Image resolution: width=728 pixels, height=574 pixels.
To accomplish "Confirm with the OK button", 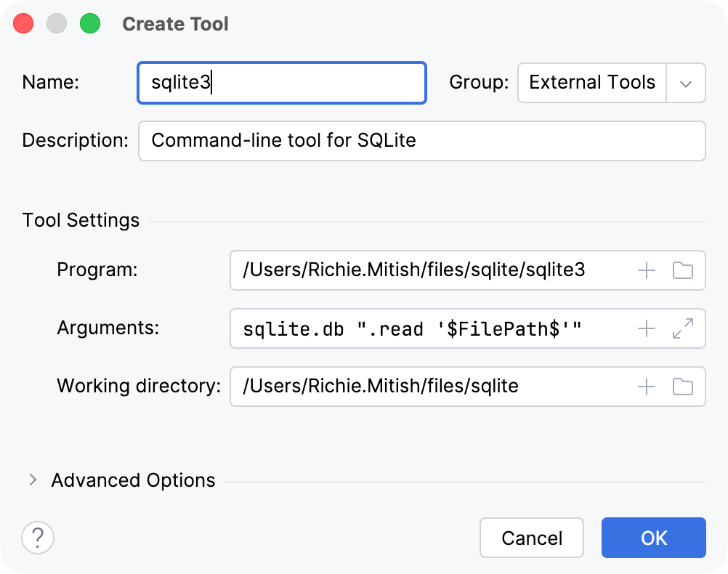I will pyautogui.click(x=654, y=538).
